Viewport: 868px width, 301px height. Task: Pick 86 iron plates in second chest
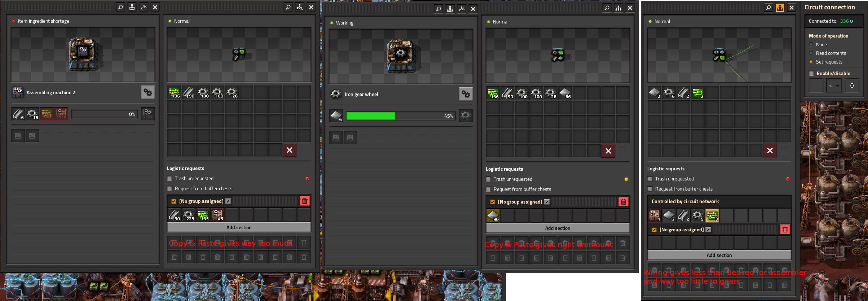click(x=565, y=93)
